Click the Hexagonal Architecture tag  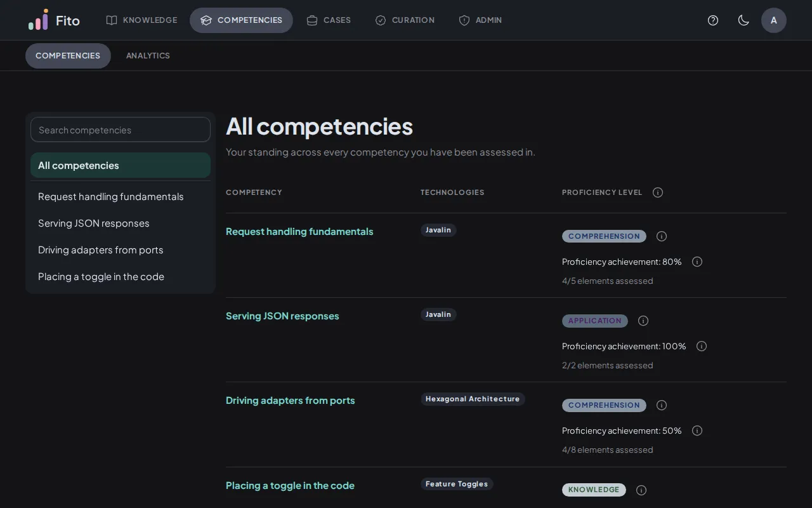pos(473,399)
